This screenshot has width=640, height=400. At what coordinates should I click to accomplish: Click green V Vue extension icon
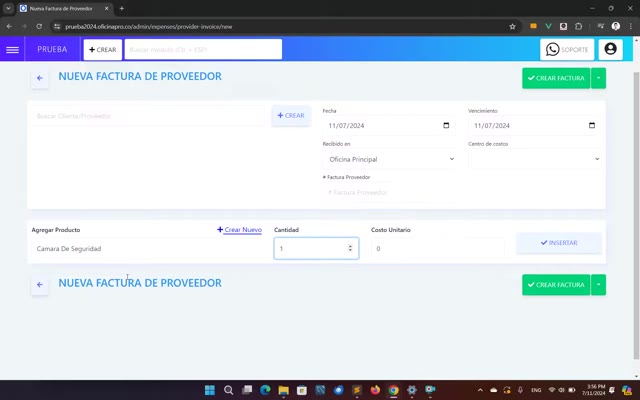click(x=548, y=26)
